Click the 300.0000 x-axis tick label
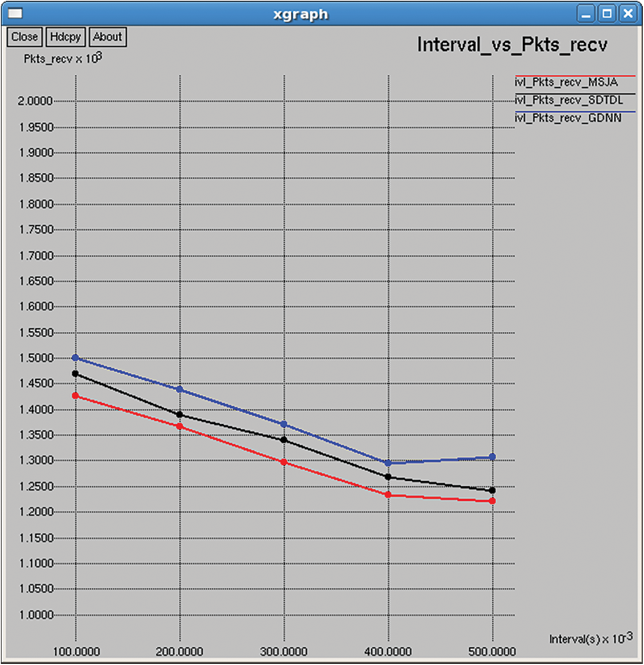 pos(283,651)
